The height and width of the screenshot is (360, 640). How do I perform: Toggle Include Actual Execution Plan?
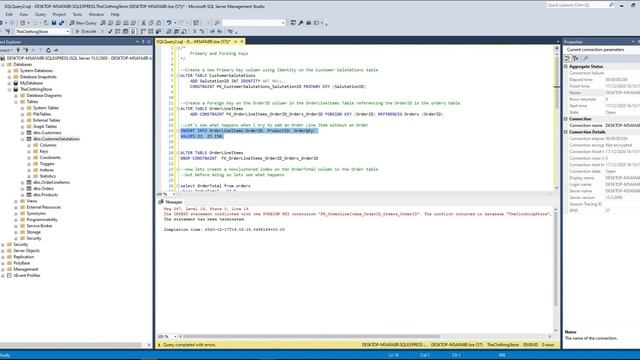(143, 31)
